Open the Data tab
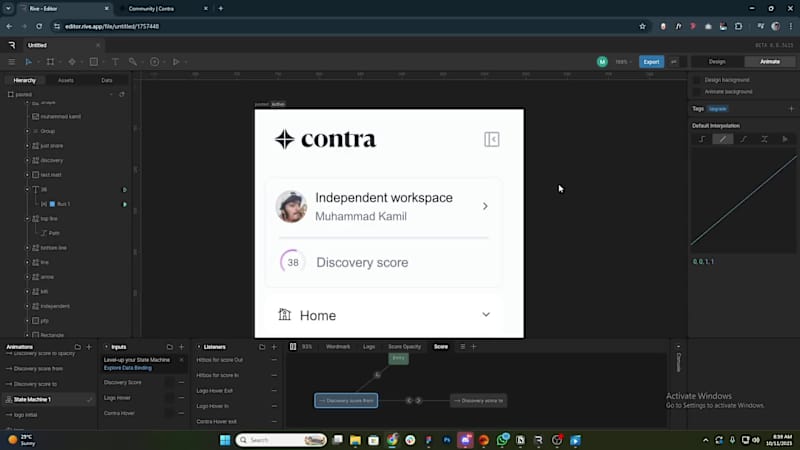 coord(107,80)
